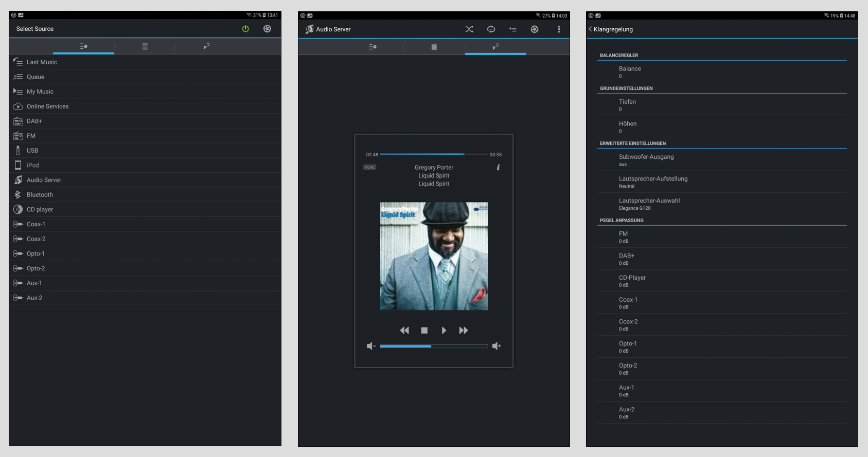Choose Coax-1 input icon
Screen dimensions: 868x457
click(x=18, y=224)
